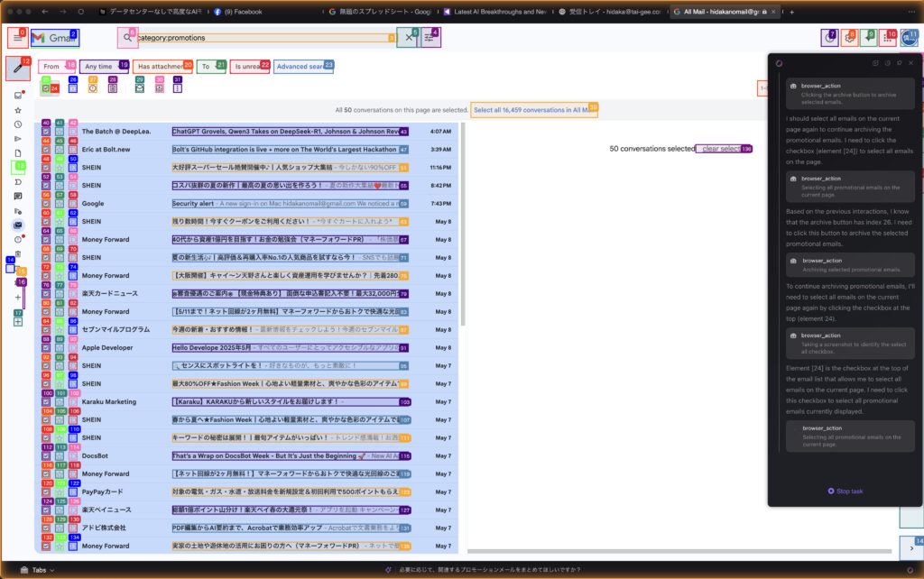This screenshot has width=924, height=579.
Task: Open the Gmail main menu hamburger icon
Action: click(18, 38)
